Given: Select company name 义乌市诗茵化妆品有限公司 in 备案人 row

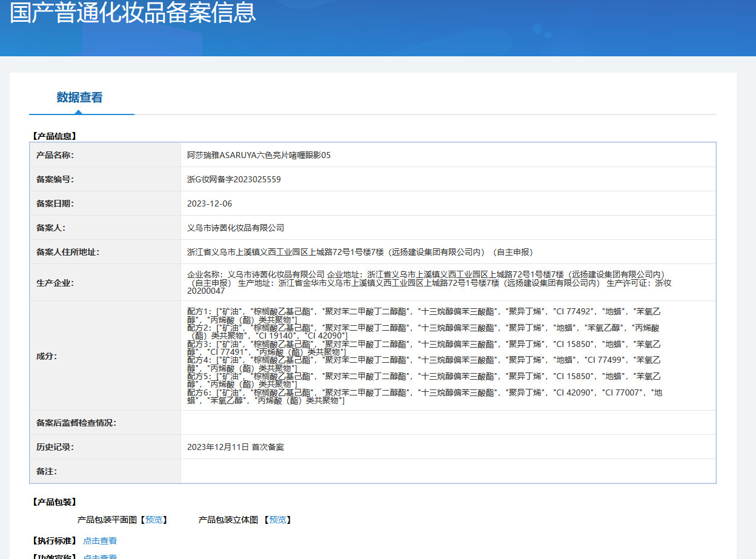Looking at the screenshot, I should (236, 228).
